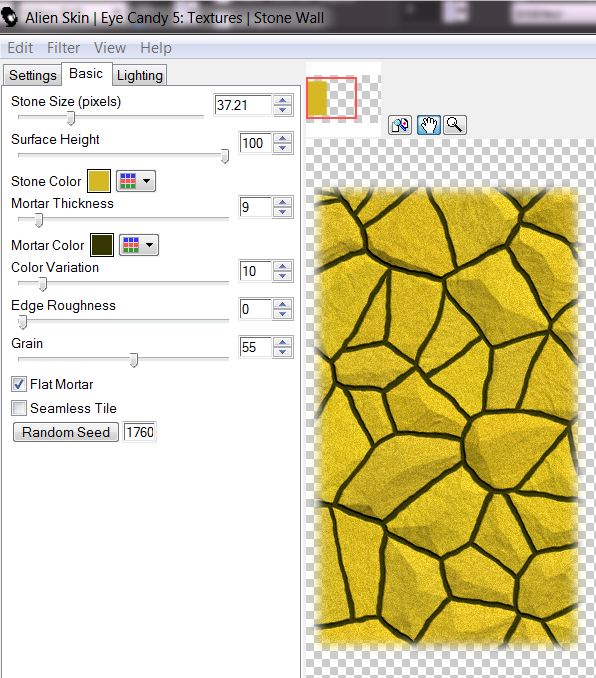Toggle the original/preview compare icon
596x678 pixels.
(x=400, y=125)
